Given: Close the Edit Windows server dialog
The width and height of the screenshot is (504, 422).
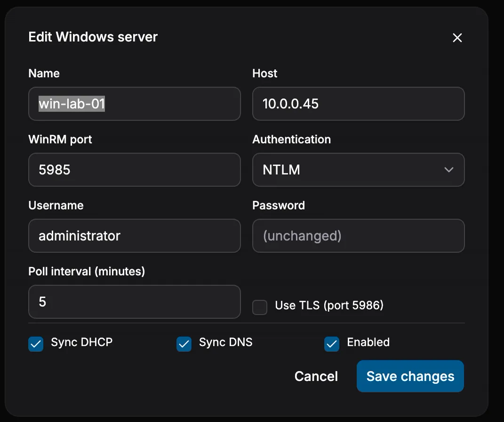Looking at the screenshot, I should point(457,38).
